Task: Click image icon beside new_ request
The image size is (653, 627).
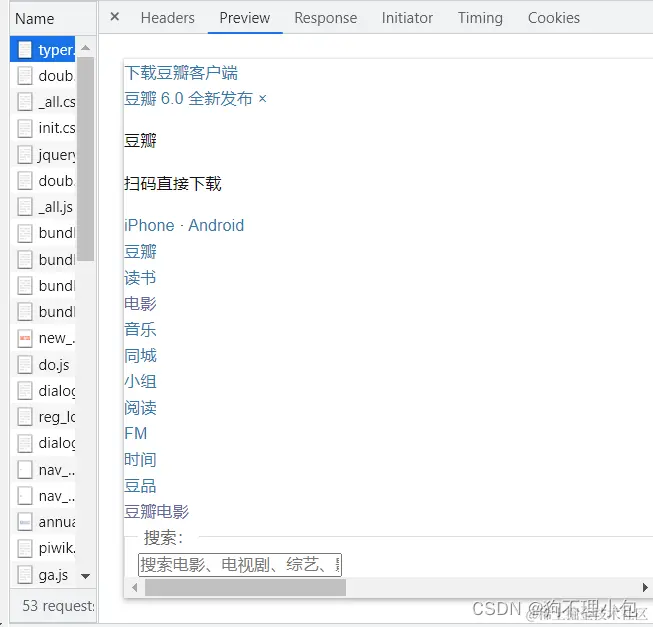Action: click(25, 338)
